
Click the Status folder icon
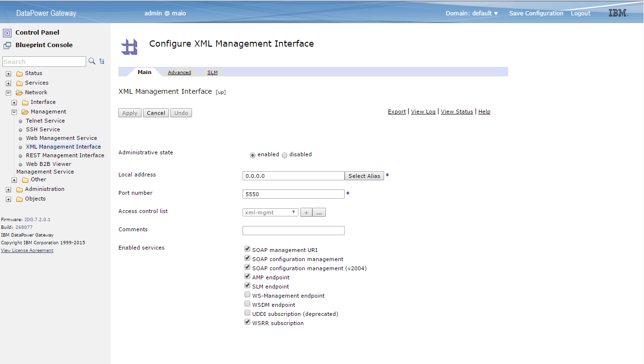click(19, 74)
